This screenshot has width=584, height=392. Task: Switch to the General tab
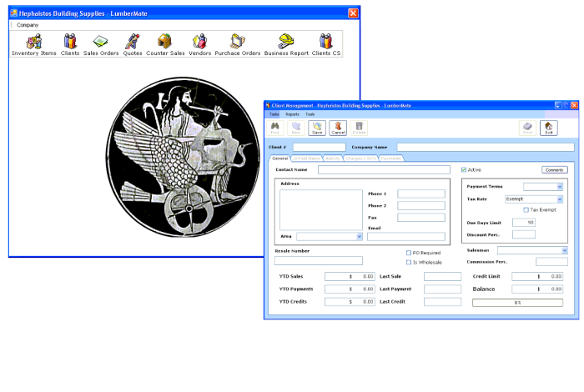point(279,158)
